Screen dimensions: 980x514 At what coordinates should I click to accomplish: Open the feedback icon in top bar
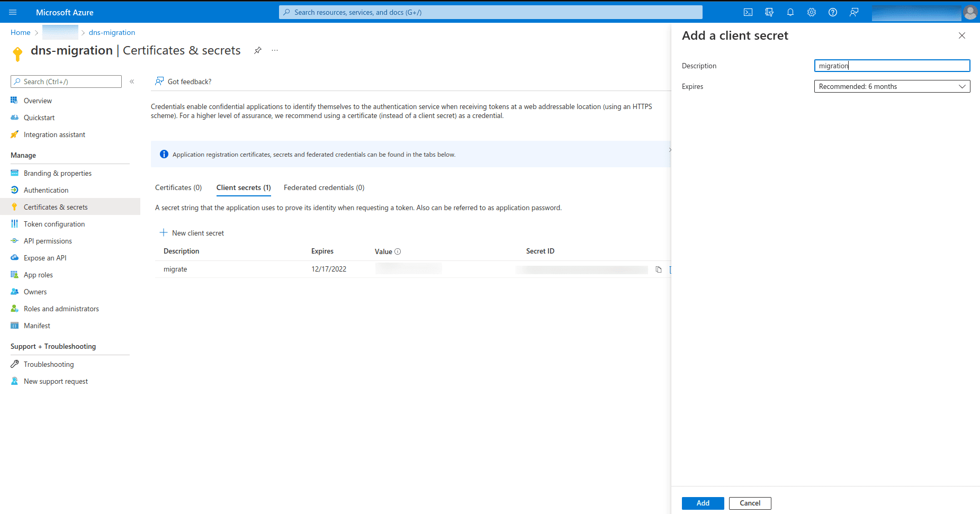pos(854,12)
